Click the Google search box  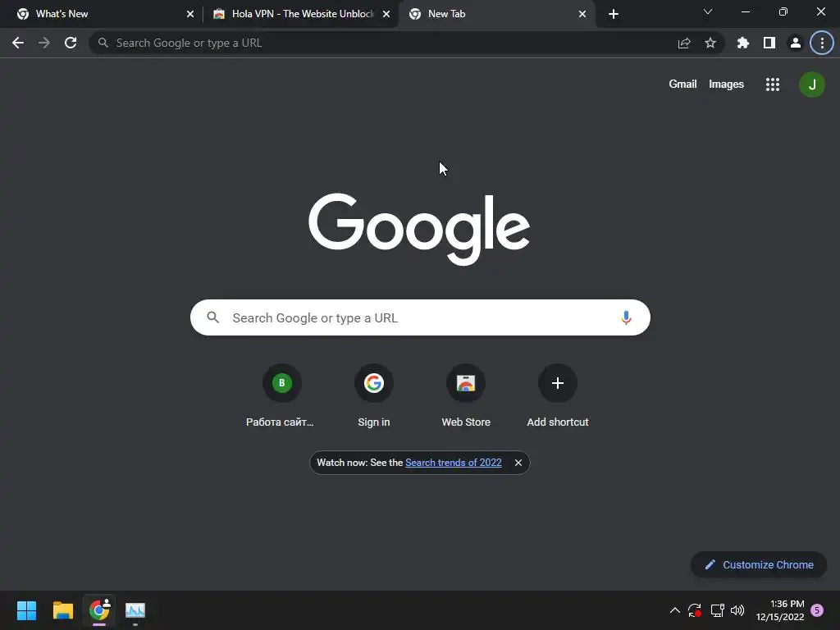[x=420, y=317]
